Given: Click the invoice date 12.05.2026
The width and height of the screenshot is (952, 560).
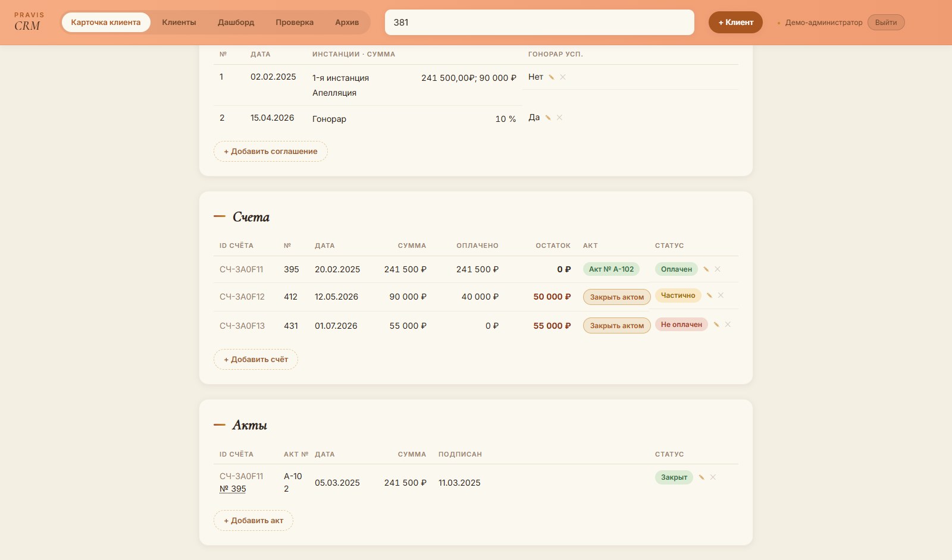Looking at the screenshot, I should click(337, 297).
